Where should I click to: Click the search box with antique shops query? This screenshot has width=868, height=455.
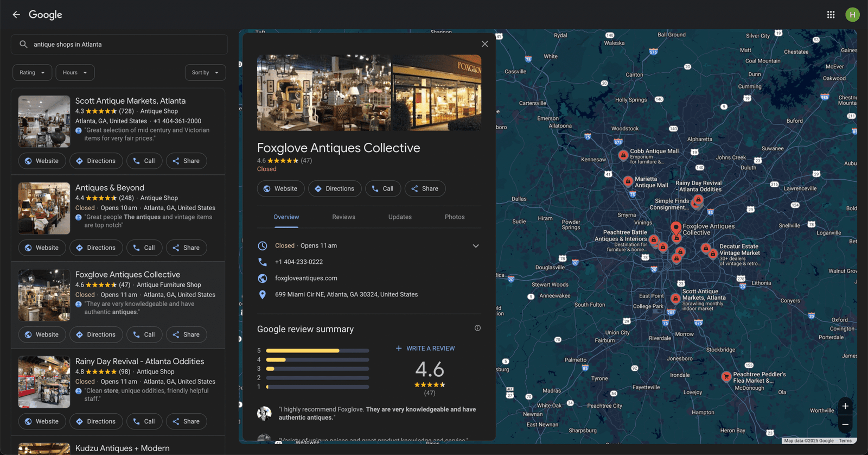(119, 45)
